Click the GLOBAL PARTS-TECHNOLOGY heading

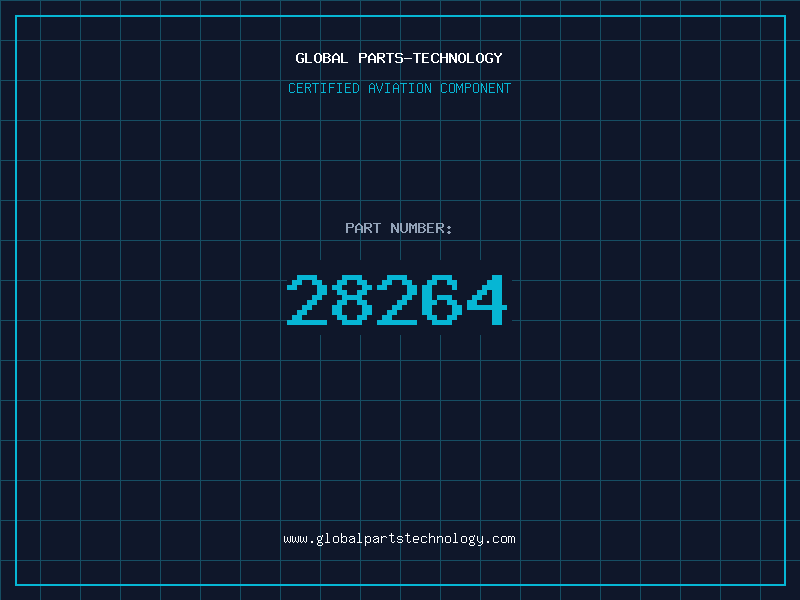click(x=399, y=58)
